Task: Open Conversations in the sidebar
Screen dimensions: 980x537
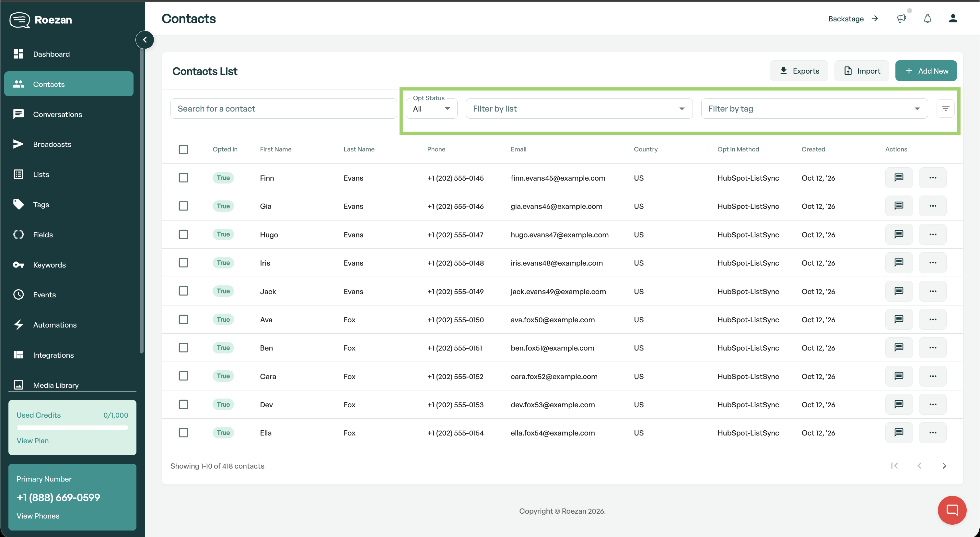Action: [x=69, y=114]
